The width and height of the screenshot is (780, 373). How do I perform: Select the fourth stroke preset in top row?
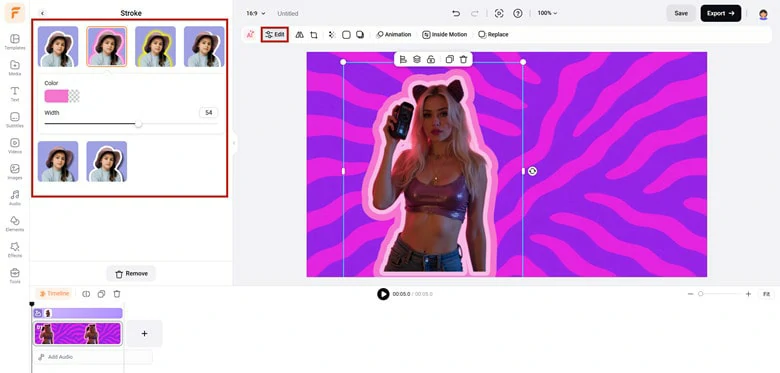click(204, 46)
